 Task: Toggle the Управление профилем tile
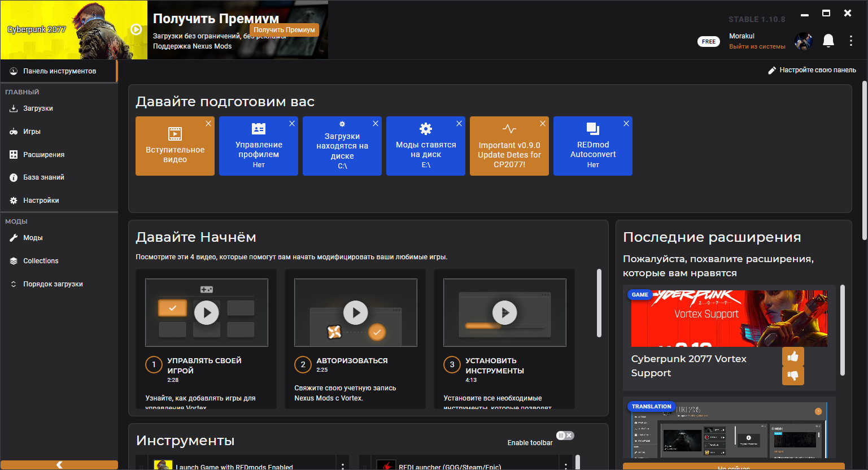(258, 147)
